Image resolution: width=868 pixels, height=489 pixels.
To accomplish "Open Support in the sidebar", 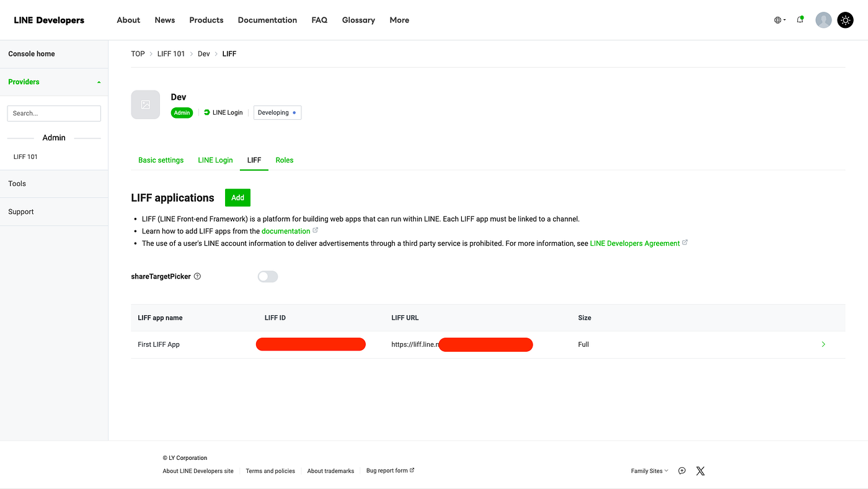I will pos(54,212).
